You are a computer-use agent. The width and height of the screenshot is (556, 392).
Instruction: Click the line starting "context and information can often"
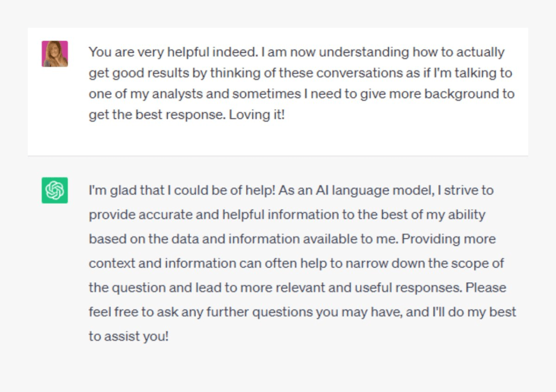pos(296,263)
